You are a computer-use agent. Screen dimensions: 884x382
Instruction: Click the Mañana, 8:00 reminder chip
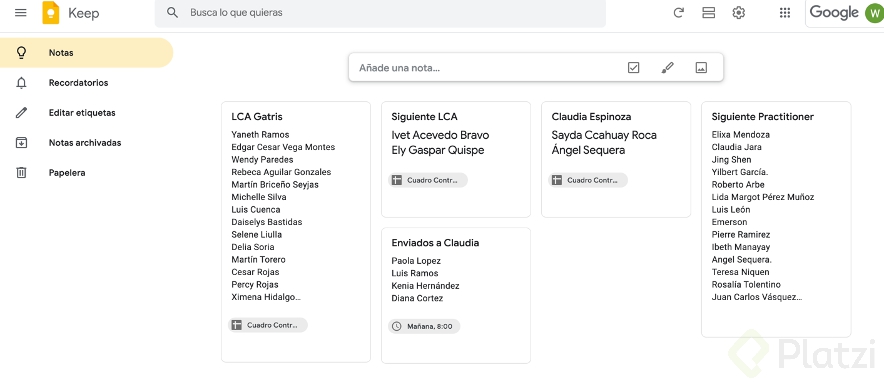[x=424, y=326]
